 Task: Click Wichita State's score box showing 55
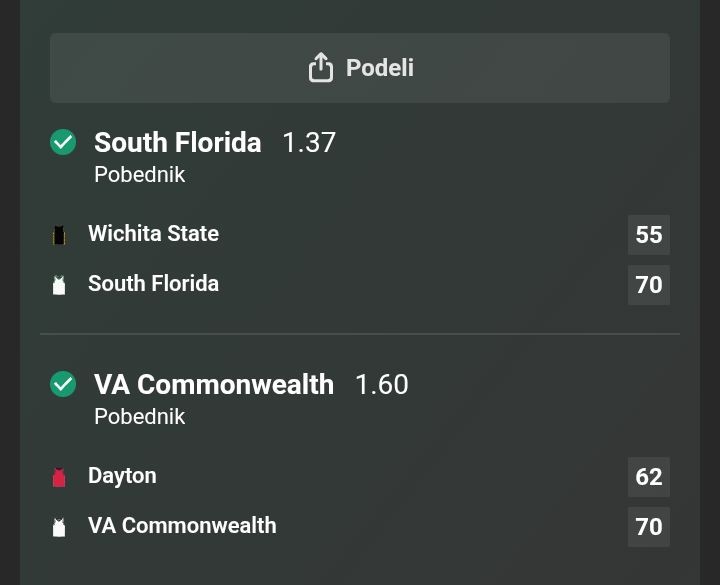coord(648,235)
